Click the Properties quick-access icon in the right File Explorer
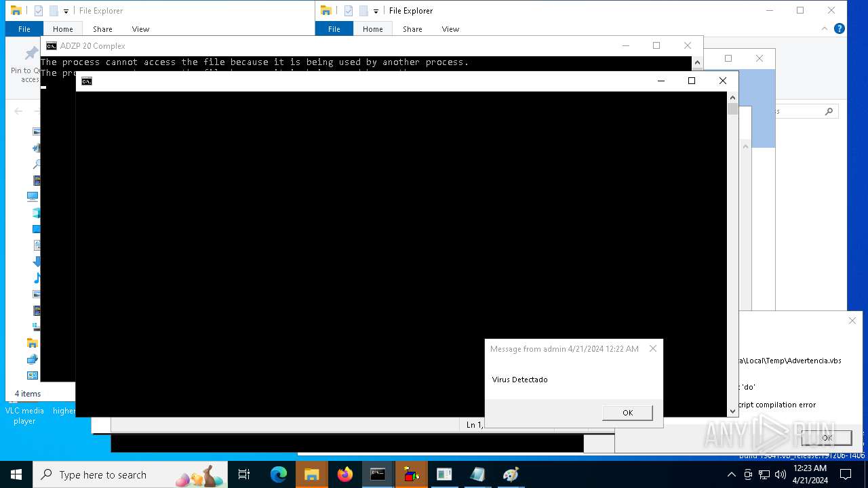 349,11
